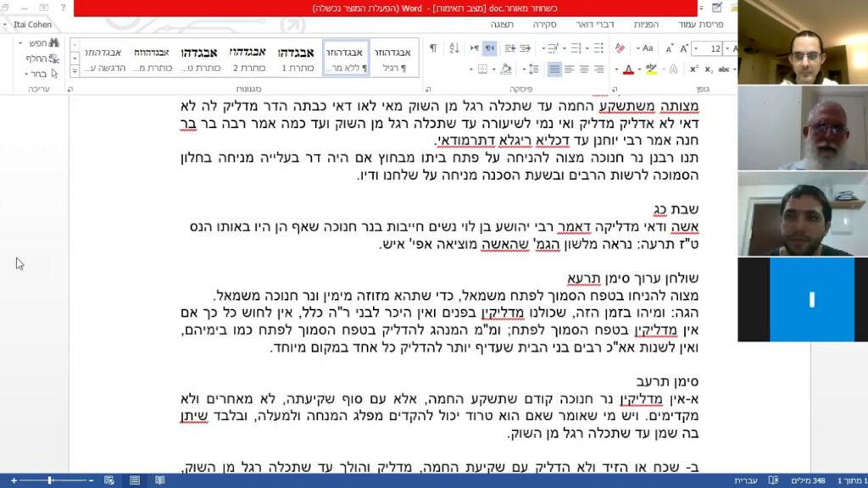
Task: Apply 'כותרת מ...' Subtitle style
Action: click(x=152, y=58)
